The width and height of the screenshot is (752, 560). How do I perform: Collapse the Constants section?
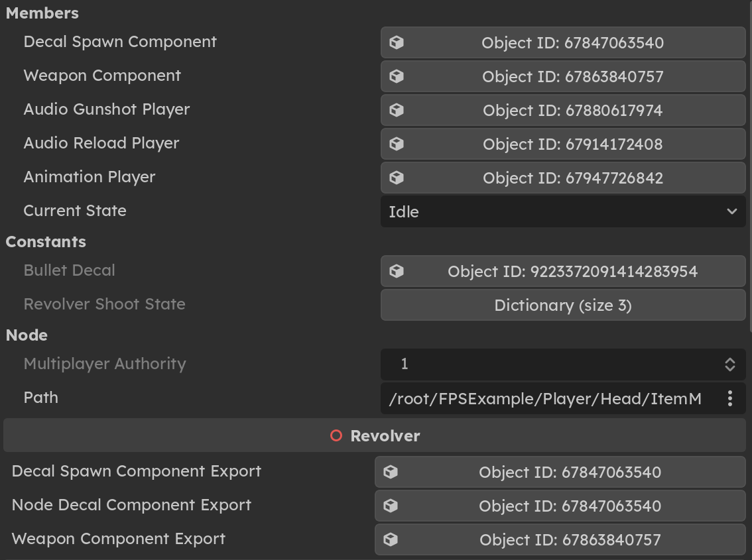[x=46, y=242]
